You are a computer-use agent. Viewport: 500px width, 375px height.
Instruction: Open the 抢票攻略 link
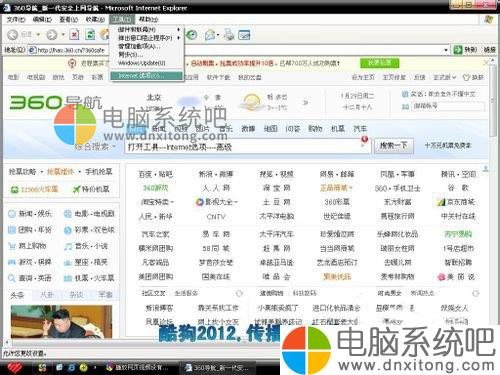(x=22, y=172)
